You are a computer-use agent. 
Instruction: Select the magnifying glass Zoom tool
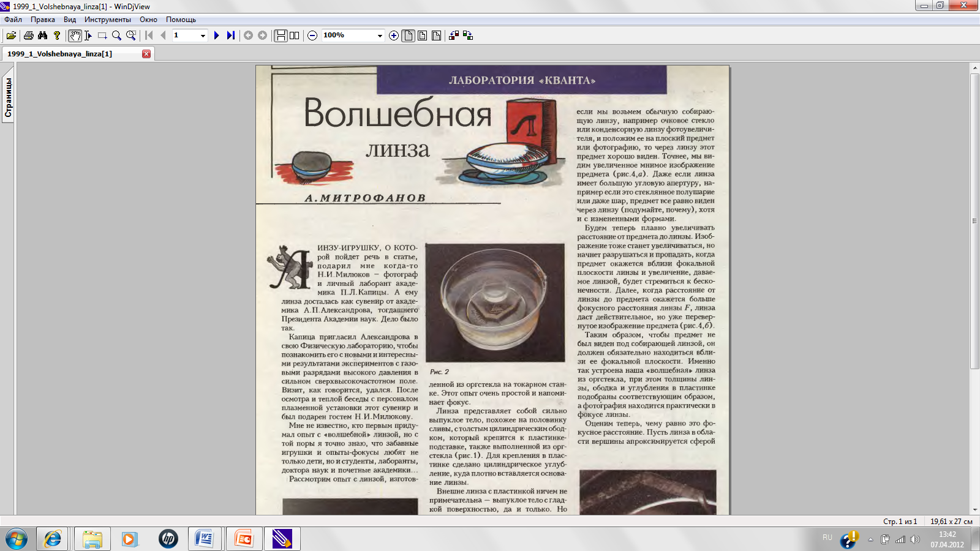(x=116, y=36)
